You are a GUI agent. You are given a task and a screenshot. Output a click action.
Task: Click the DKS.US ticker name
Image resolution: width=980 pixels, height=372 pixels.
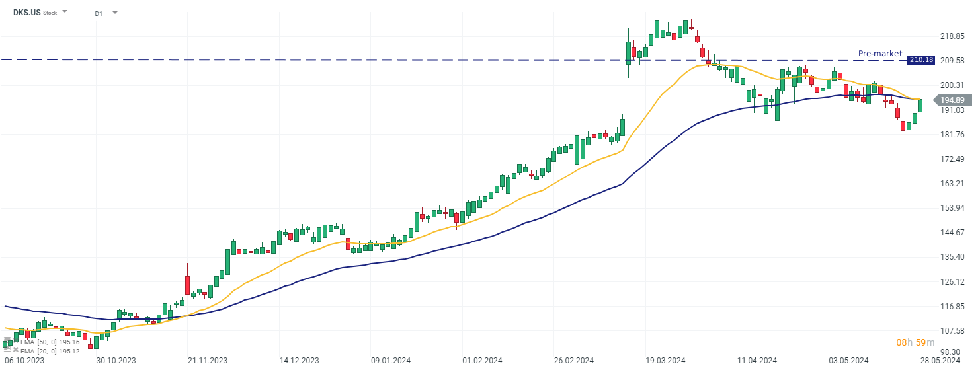(26, 13)
